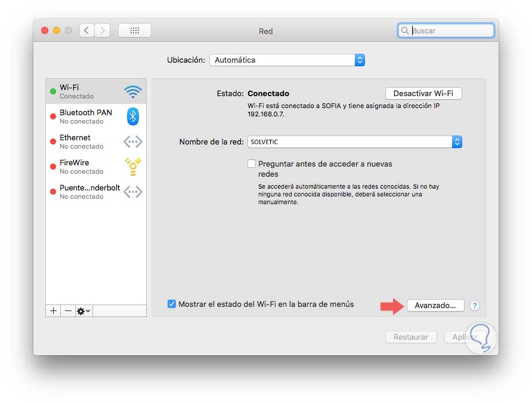This screenshot has width=532, height=403.
Task: Open the Ubicación Automática dropdown
Action: click(287, 60)
